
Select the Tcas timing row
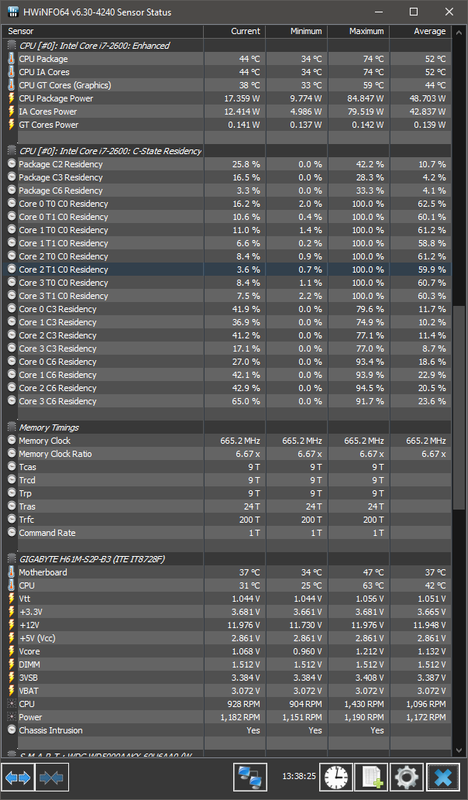coord(227,467)
